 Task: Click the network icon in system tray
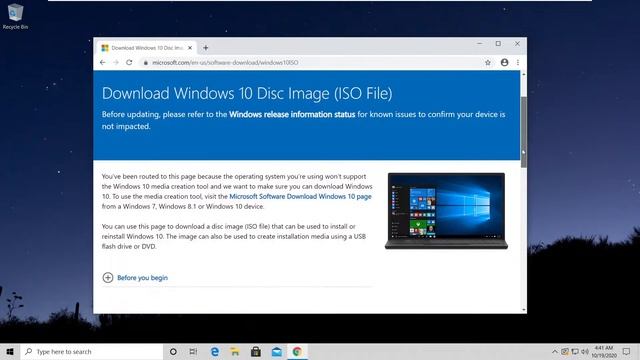(575, 351)
